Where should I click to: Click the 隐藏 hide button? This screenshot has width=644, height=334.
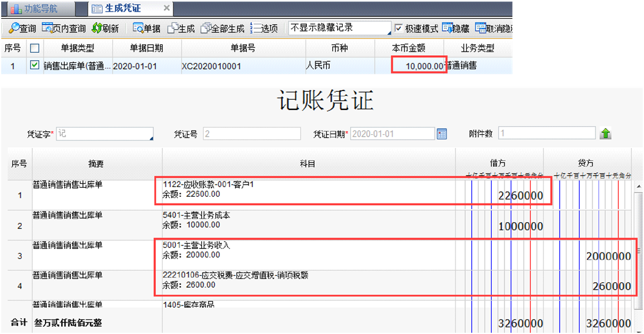456,29
